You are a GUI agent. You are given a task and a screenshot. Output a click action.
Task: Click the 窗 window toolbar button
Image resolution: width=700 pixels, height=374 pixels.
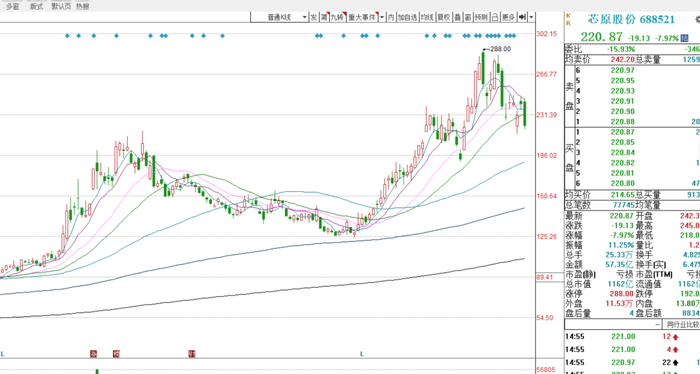(x=468, y=17)
